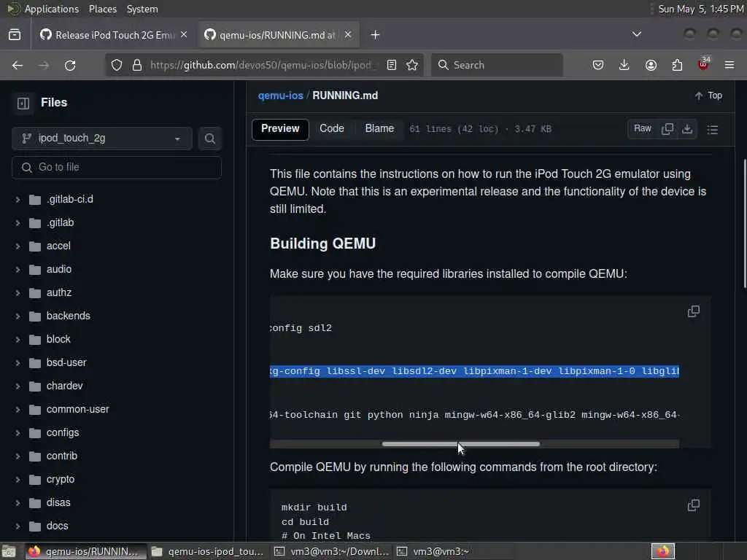Viewport: 747px width, 560px height.
Task: Show desktop from taskbar icon
Action: click(9, 552)
